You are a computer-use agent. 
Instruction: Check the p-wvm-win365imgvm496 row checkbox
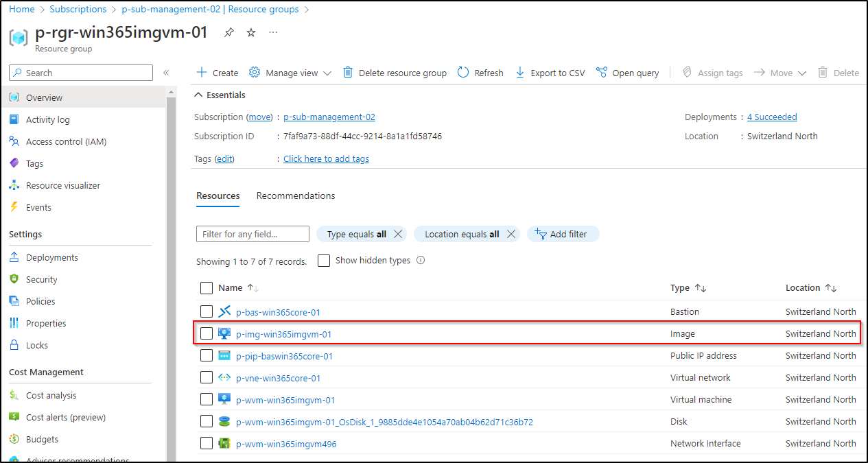pos(207,444)
